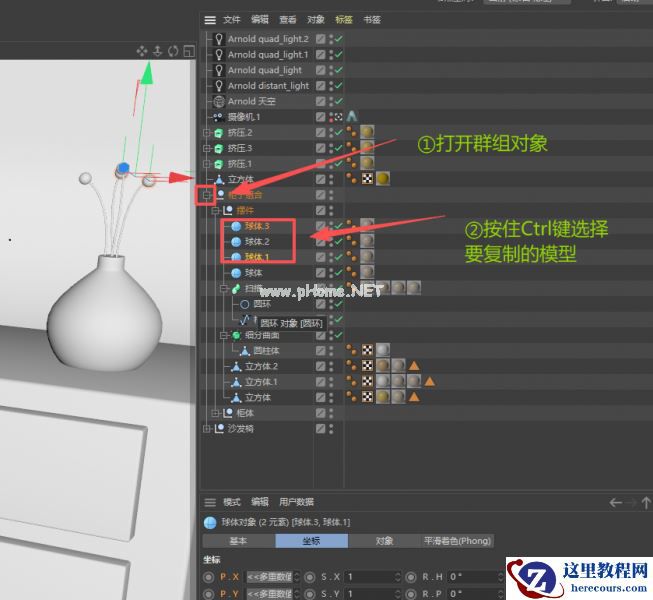The height and width of the screenshot is (600, 653).
Task: Open the 用户数据 menu in Attribute Manager
Action: coord(297,502)
